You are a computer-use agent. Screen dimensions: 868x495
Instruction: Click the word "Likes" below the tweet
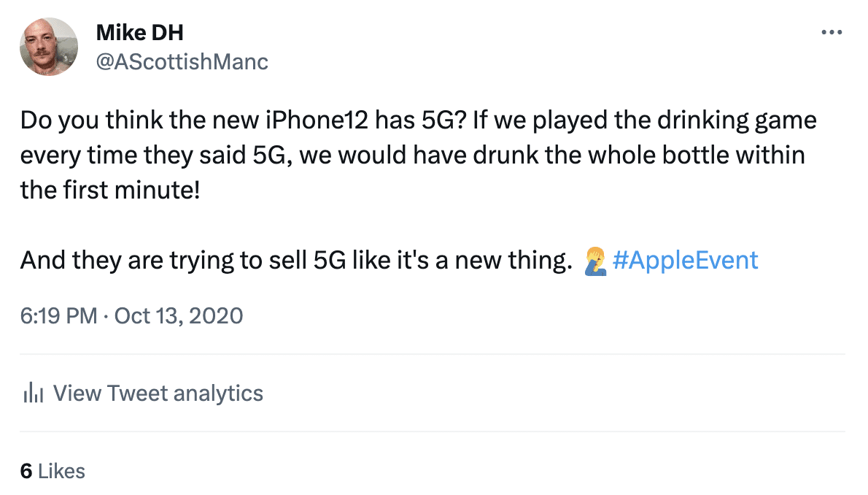tap(61, 471)
